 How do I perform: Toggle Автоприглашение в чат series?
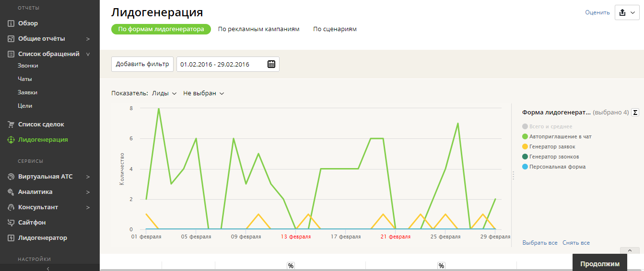click(557, 136)
